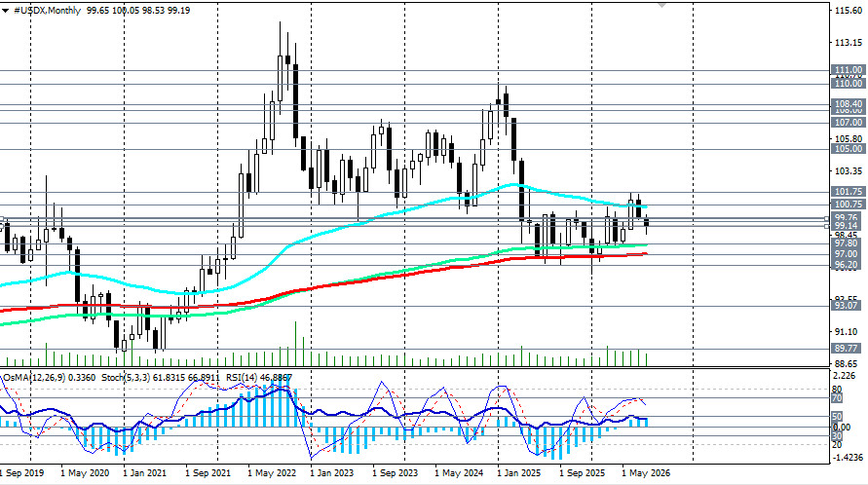Click the 100.75 price level label
868x485 pixels.
point(849,205)
